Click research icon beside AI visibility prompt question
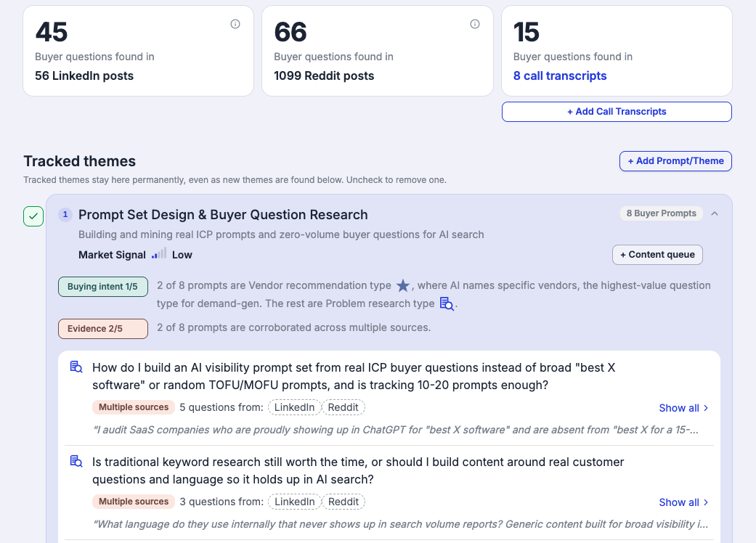This screenshot has height=543, width=756. 76,367
